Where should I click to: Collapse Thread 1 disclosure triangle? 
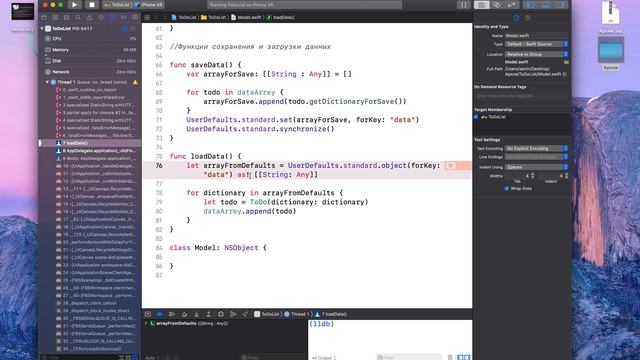47,82
